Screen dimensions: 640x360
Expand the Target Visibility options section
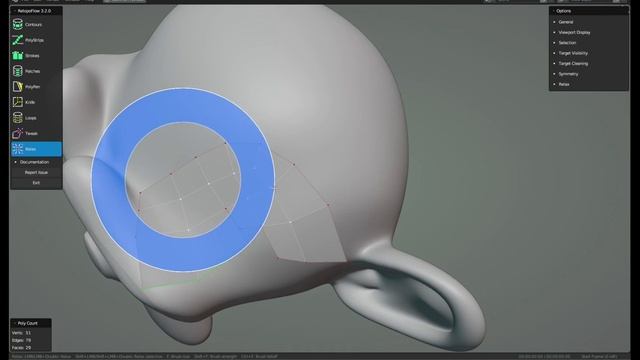pos(573,53)
